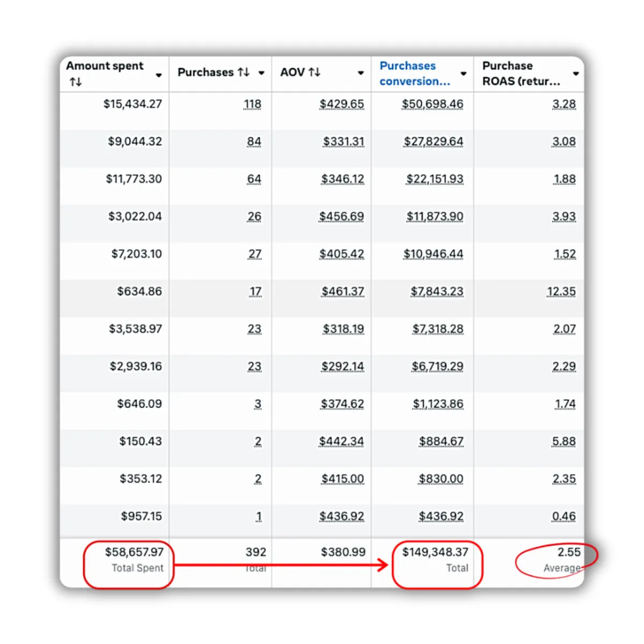
Task: Open the 118 purchases value
Action: click(252, 104)
